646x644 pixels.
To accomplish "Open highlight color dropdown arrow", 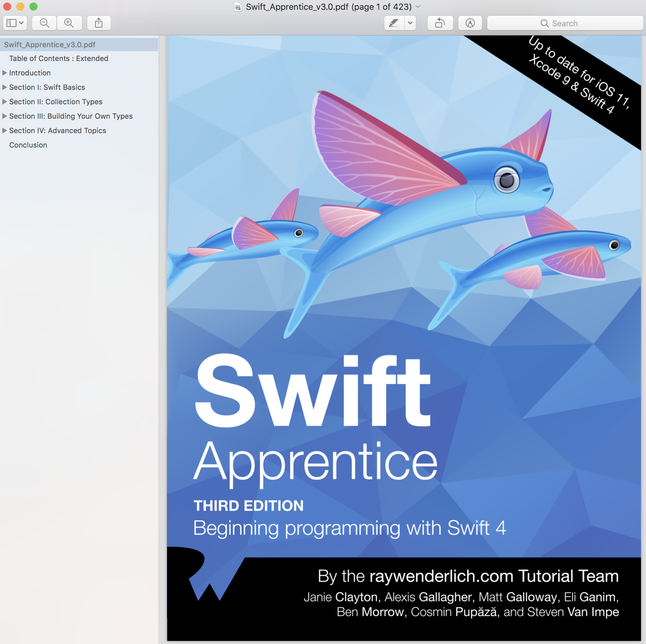I will click(410, 23).
